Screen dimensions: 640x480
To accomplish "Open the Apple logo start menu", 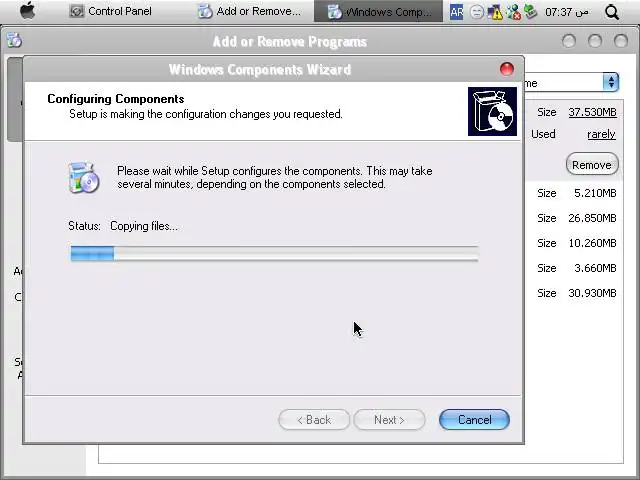I will (27, 11).
